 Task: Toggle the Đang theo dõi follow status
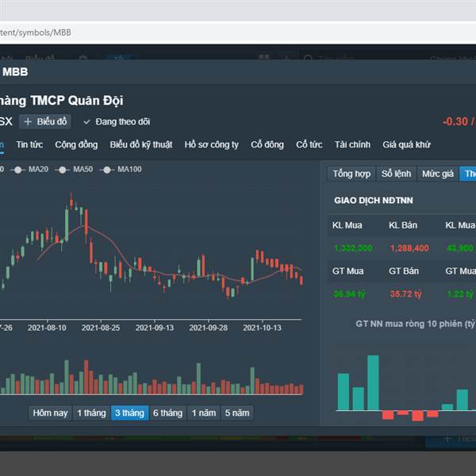point(117,121)
